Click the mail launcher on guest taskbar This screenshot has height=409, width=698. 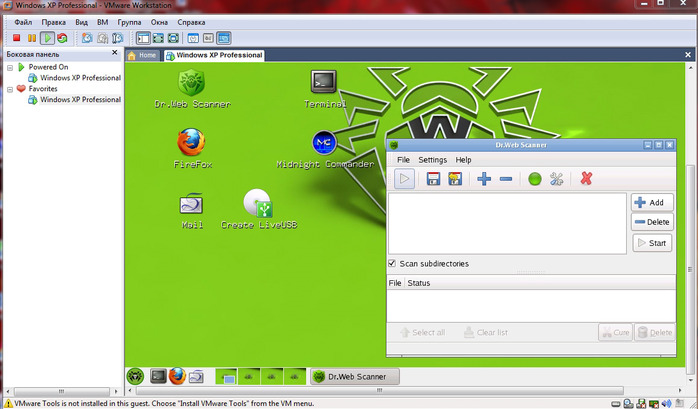click(196, 377)
